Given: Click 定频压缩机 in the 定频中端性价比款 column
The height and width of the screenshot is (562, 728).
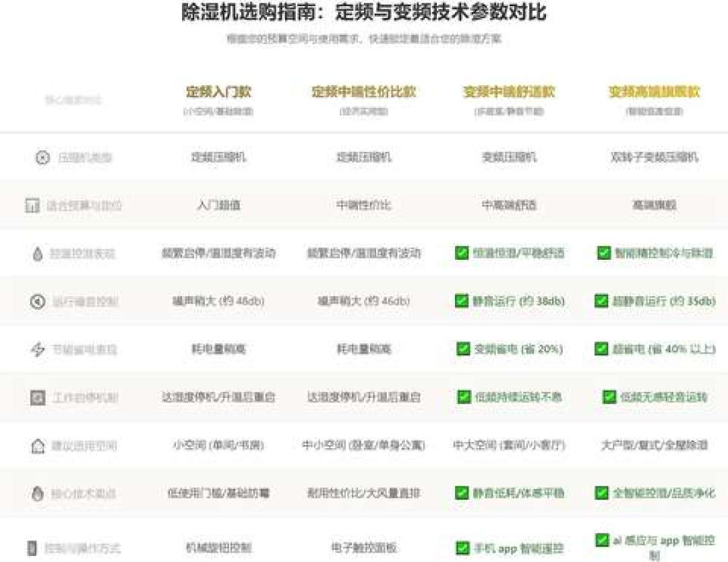Looking at the screenshot, I should (363, 157).
